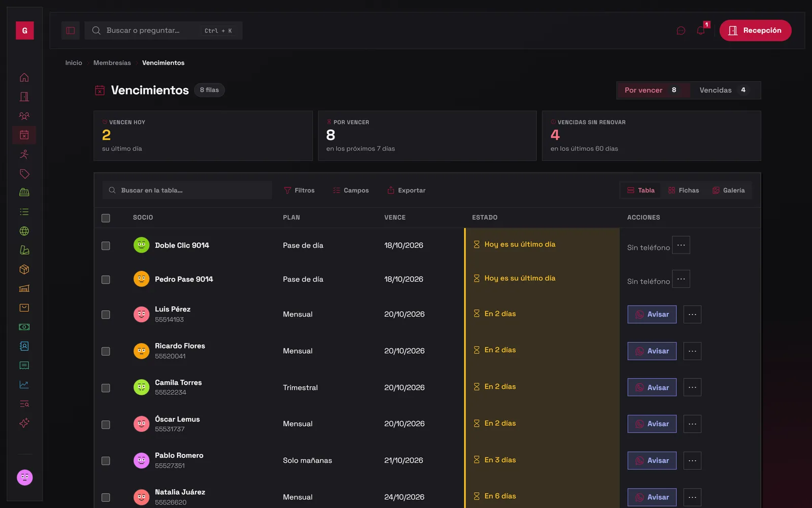The width and height of the screenshot is (812, 508).
Task: Click Avisar for Pablo Romero
Action: pyautogui.click(x=652, y=461)
